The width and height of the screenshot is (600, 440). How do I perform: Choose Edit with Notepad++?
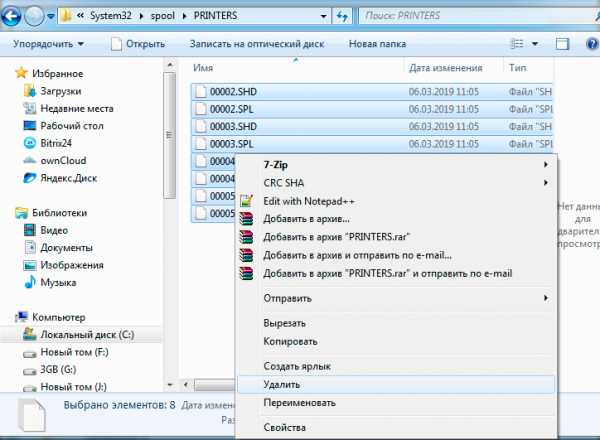[396, 201]
